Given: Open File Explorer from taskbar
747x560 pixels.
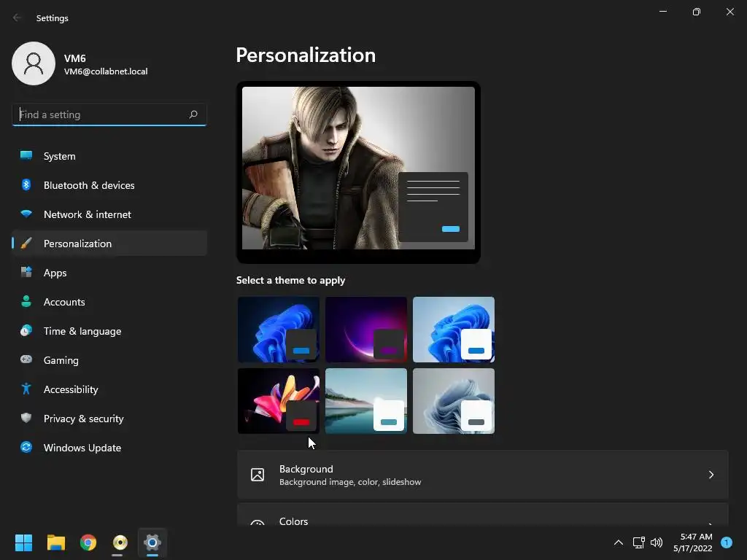Looking at the screenshot, I should click(55, 542).
